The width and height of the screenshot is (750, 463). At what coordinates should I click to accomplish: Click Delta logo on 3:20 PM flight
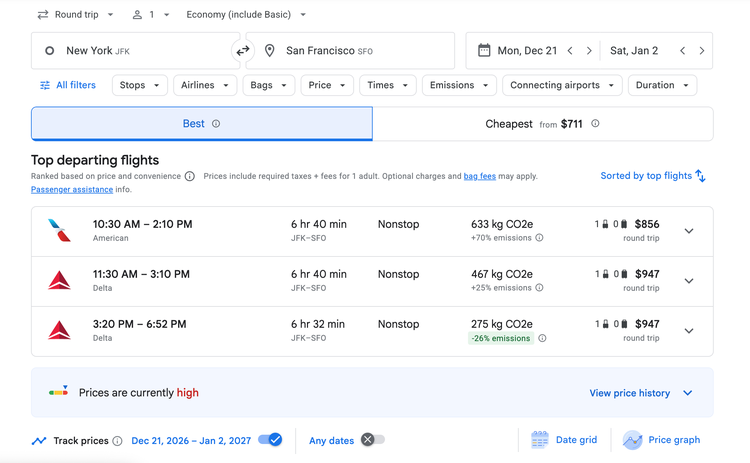(x=59, y=331)
